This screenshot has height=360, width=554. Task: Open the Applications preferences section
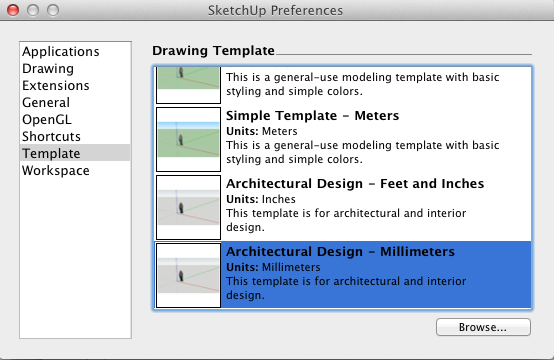pyautogui.click(x=60, y=52)
